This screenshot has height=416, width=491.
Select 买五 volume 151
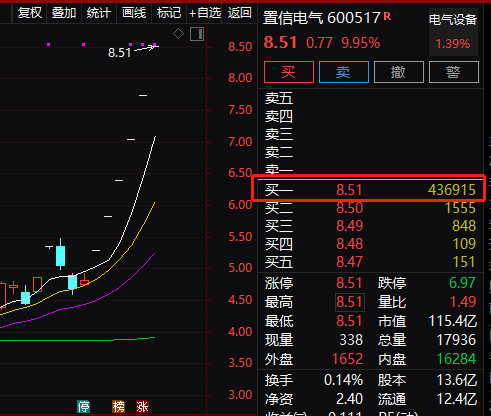464,262
